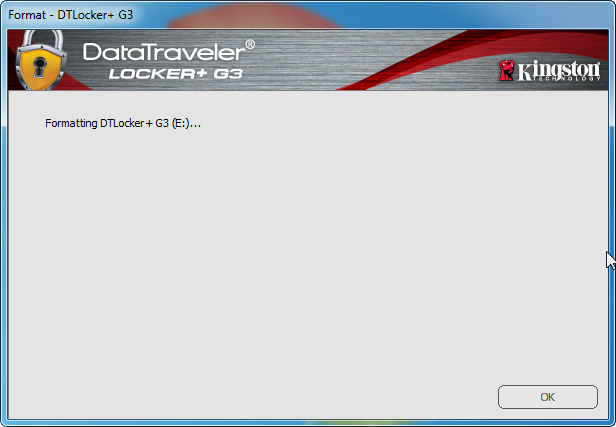The width and height of the screenshot is (616, 427).
Task: Click the keyhole on the padlock
Action: [x=40, y=67]
